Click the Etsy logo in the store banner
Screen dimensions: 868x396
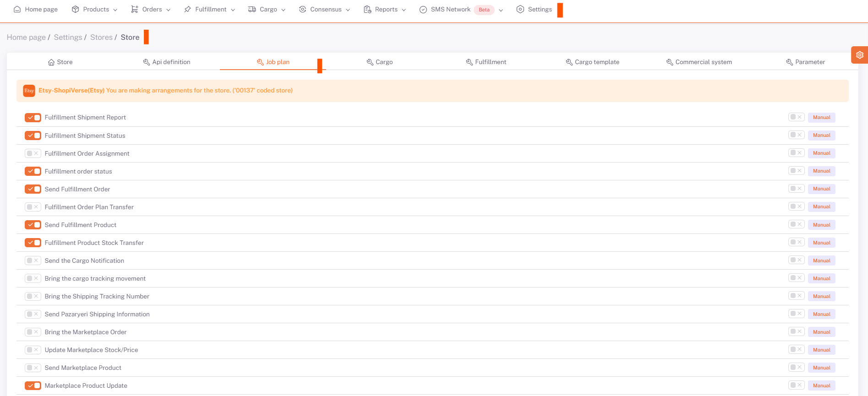29,91
